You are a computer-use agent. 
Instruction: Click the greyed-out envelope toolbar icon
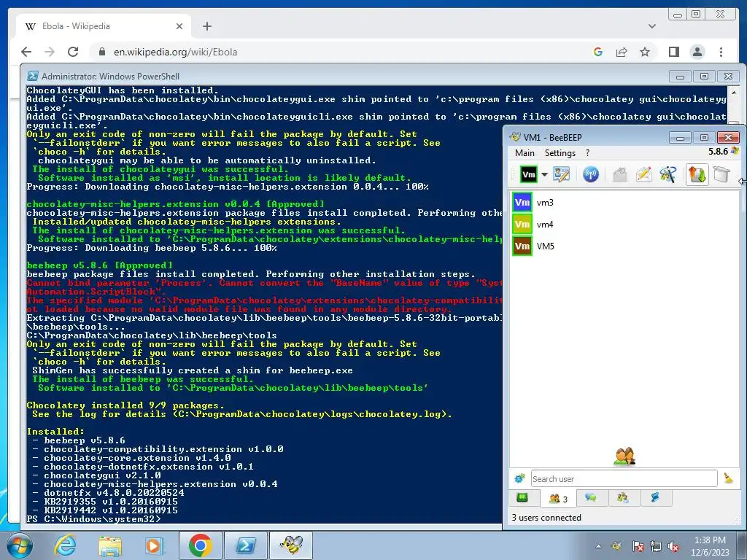click(619, 175)
